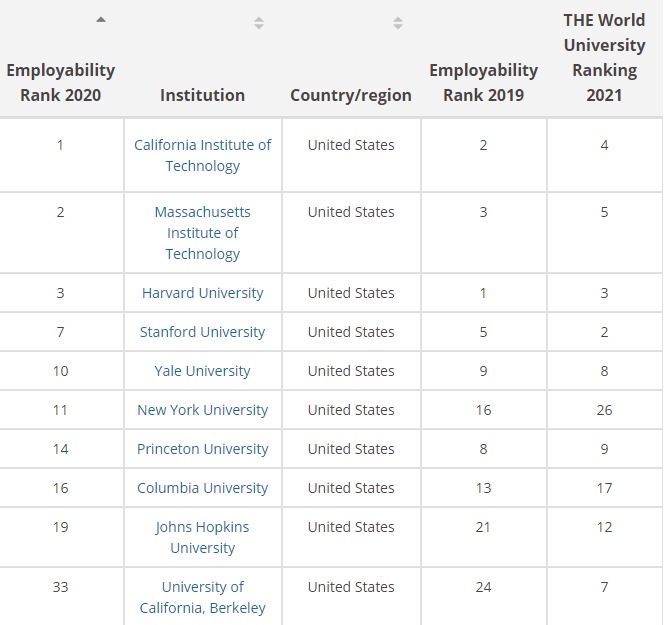Open Stanford University link
Viewport: 664px width, 625px height.
[x=202, y=332]
